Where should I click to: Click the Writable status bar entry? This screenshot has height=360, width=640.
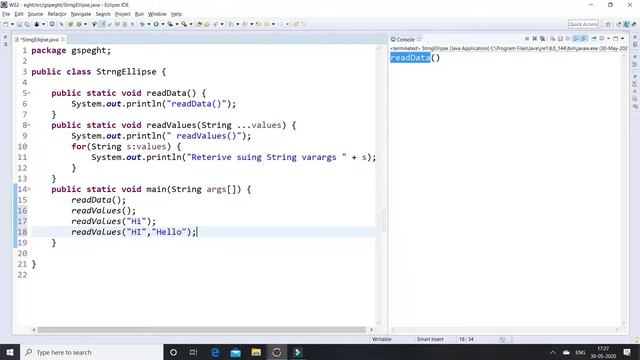[382, 339]
